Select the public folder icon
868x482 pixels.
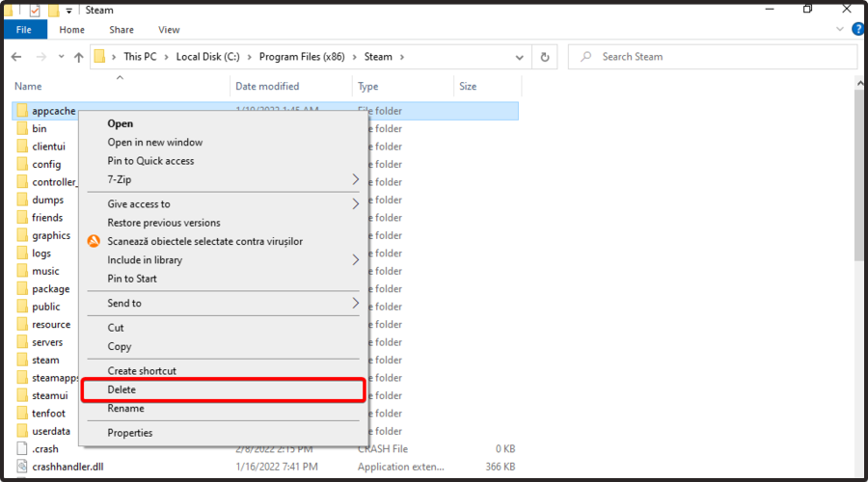(22, 307)
